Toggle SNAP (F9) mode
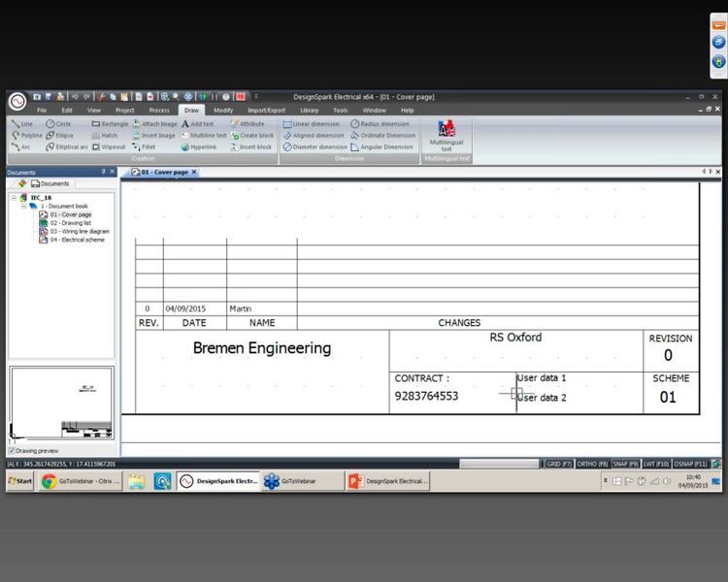This screenshot has height=582, width=728. pyautogui.click(x=626, y=464)
